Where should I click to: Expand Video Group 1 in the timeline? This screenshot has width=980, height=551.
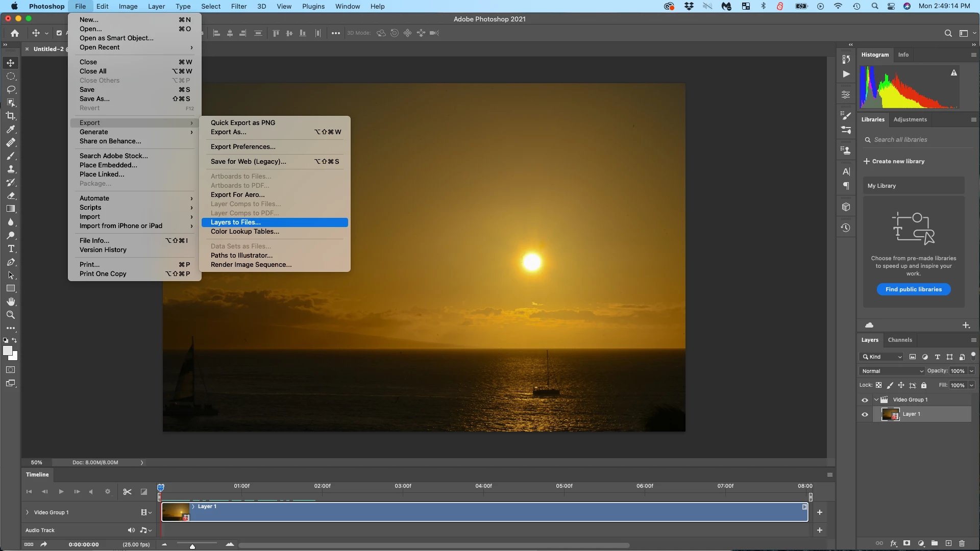pos(28,512)
